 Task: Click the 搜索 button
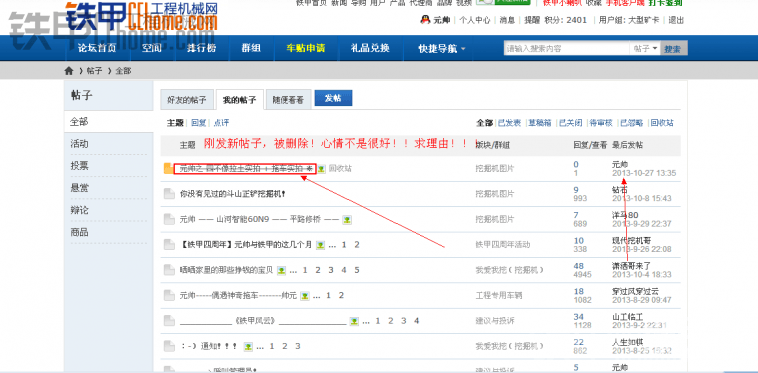coord(673,49)
